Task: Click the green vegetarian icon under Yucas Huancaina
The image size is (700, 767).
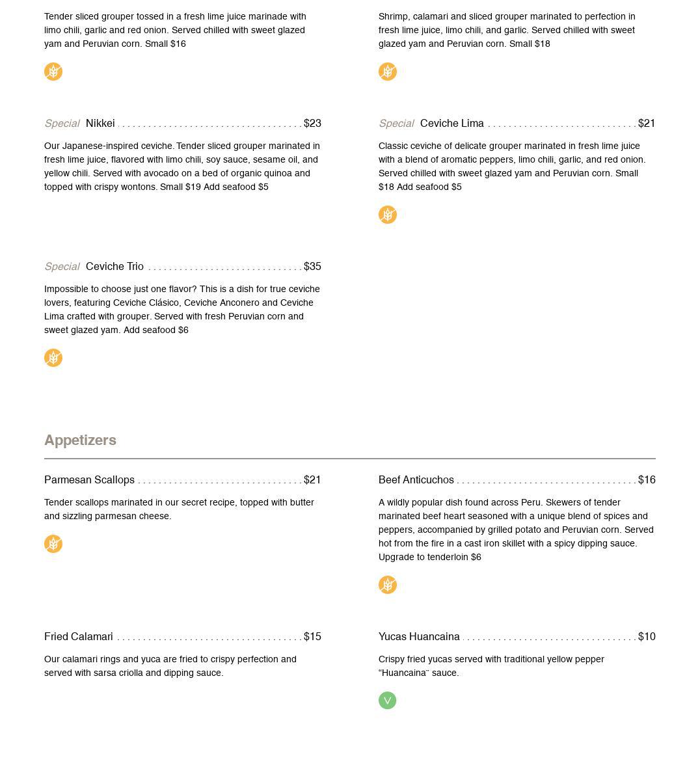Action: click(x=388, y=700)
